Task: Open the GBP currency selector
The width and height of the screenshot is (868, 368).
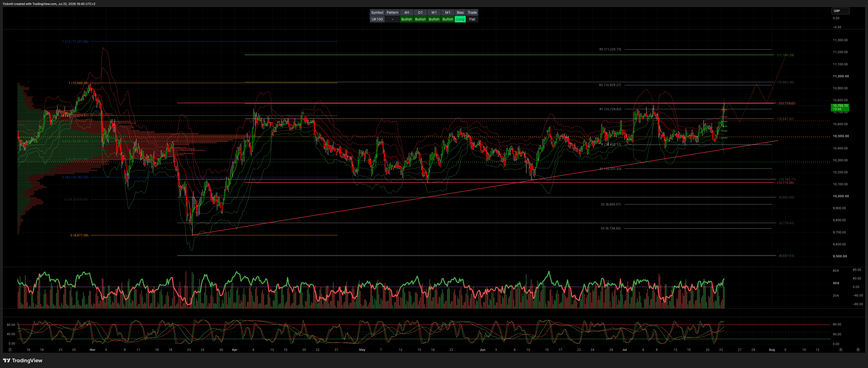Action: tap(840, 11)
